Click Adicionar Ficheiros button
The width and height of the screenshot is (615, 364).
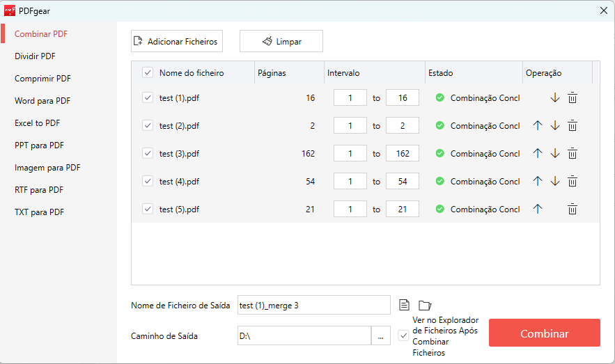(176, 42)
